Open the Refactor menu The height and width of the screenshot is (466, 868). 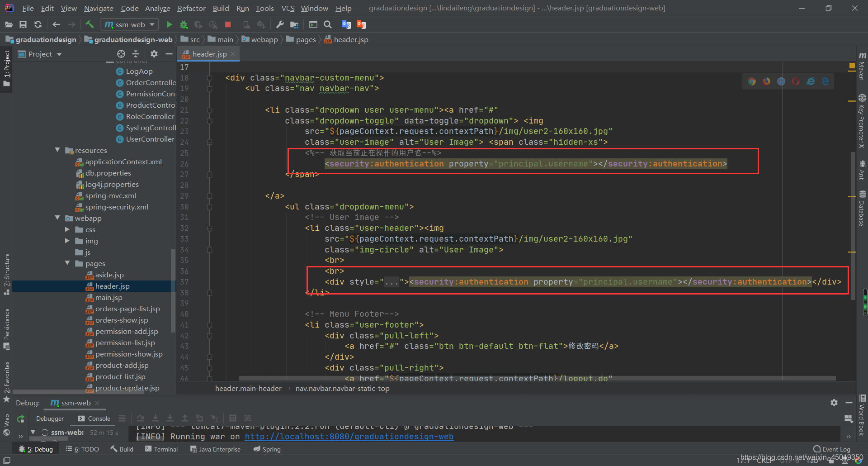coord(191,8)
